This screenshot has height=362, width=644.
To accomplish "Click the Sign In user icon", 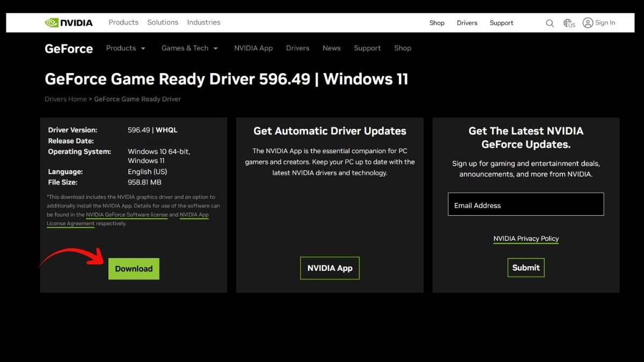I will pyautogui.click(x=588, y=23).
